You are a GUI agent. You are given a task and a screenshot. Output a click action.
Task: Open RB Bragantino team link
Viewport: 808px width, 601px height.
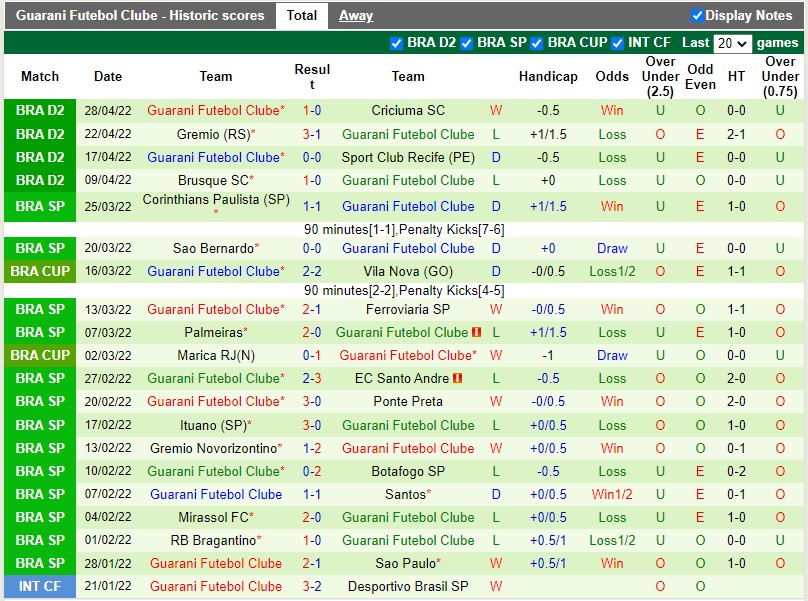pos(213,540)
